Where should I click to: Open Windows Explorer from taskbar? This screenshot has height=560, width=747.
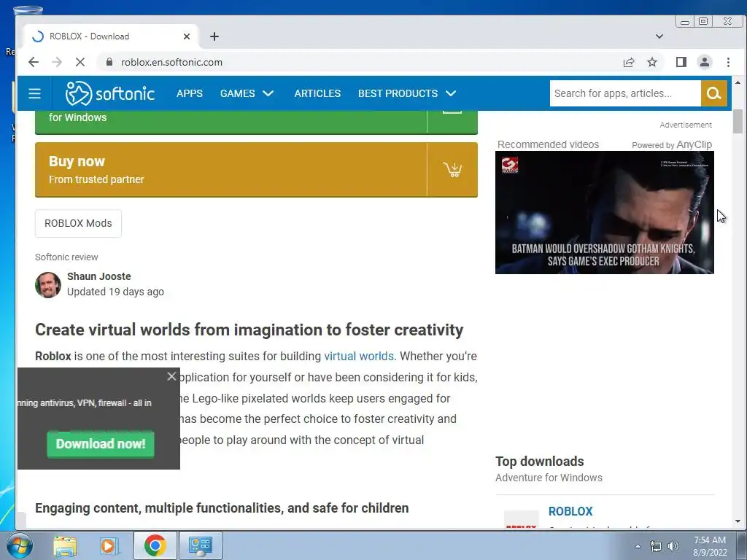[x=65, y=545]
